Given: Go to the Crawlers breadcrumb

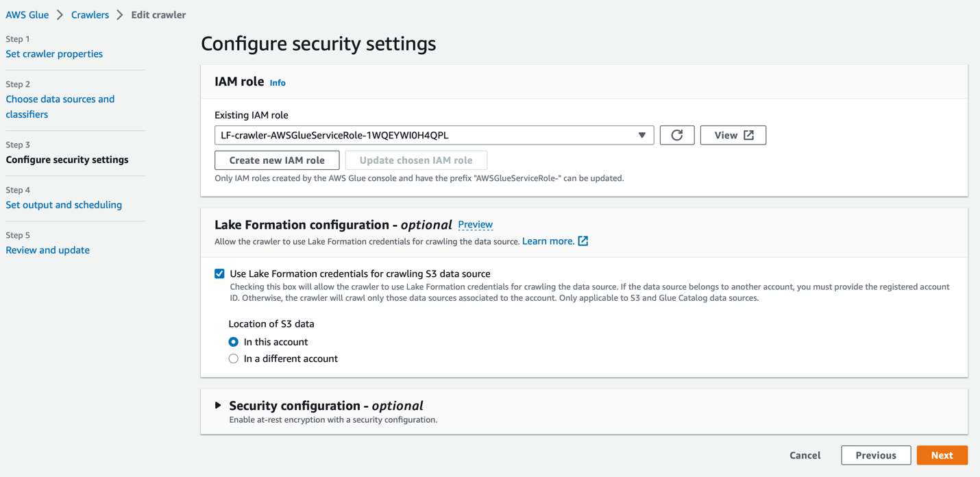Looking at the screenshot, I should tap(90, 15).
